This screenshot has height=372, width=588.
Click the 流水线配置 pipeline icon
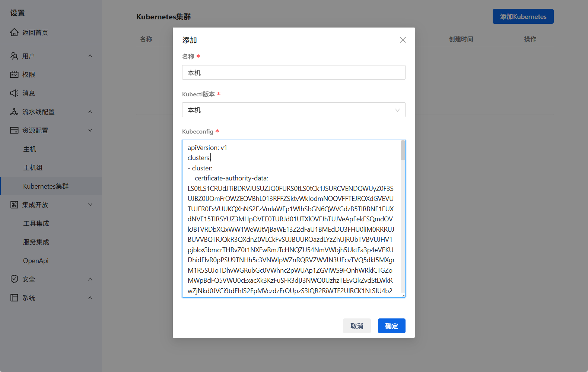14,112
